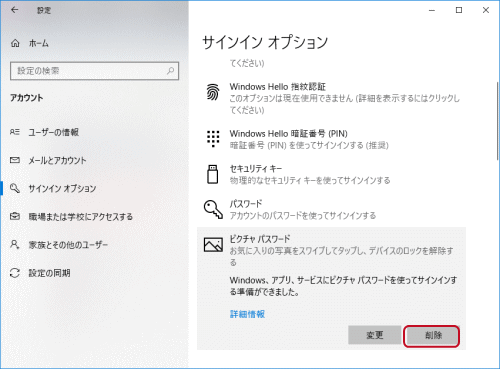Click the 変更 button
The width and height of the screenshot is (500, 369).
[375, 335]
